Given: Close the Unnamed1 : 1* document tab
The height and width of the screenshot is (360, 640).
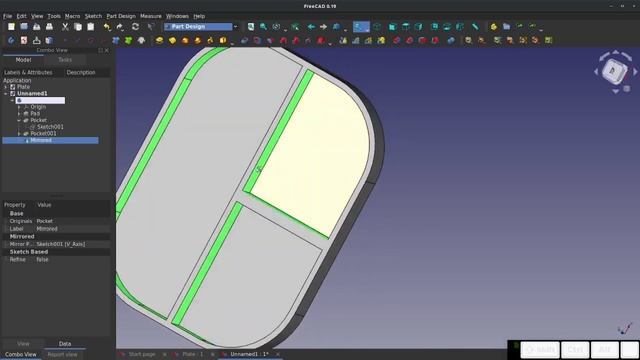Looking at the screenshot, I should tap(278, 354).
